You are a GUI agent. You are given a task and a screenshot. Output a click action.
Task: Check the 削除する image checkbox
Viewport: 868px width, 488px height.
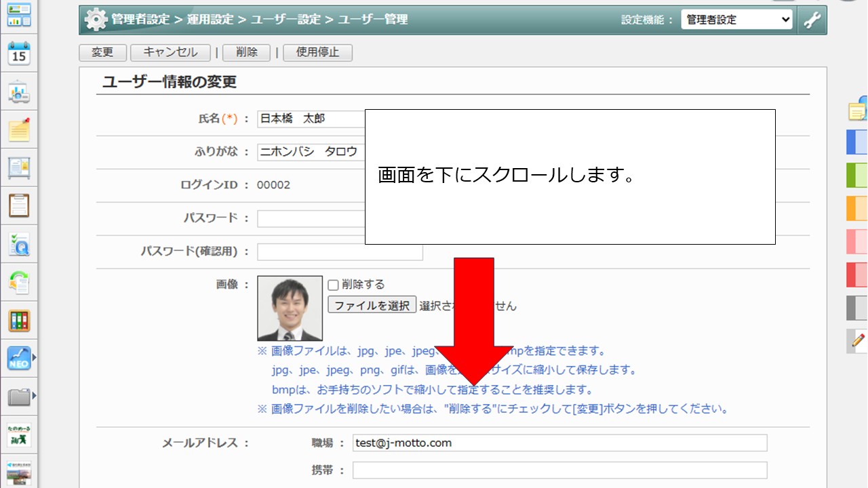pos(333,285)
